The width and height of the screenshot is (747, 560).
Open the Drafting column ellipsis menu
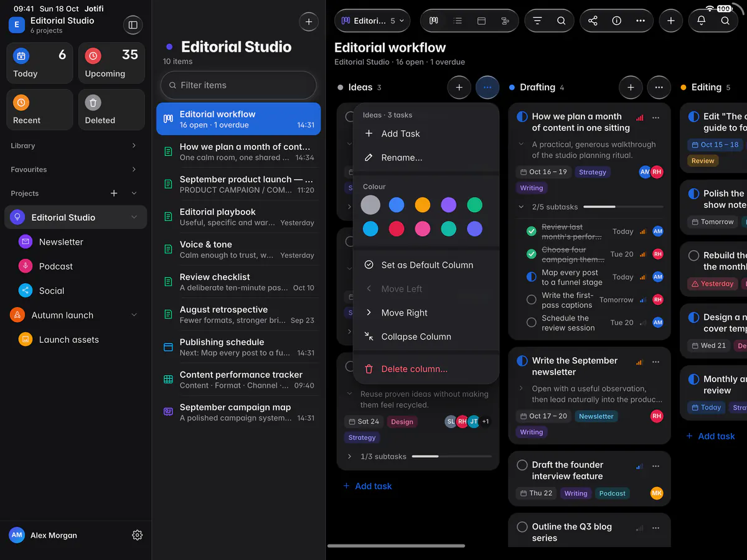659,88
